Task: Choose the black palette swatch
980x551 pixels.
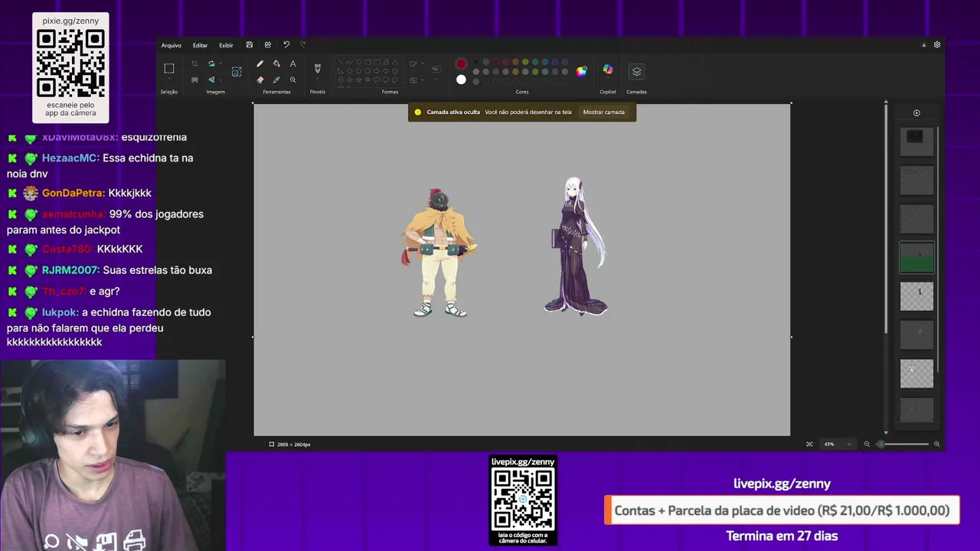Action: click(x=475, y=62)
